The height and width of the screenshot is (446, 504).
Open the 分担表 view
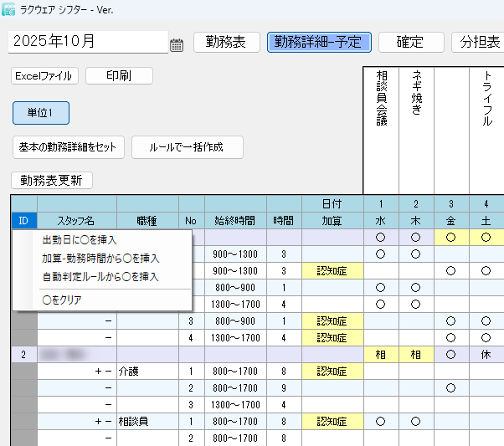tap(477, 42)
